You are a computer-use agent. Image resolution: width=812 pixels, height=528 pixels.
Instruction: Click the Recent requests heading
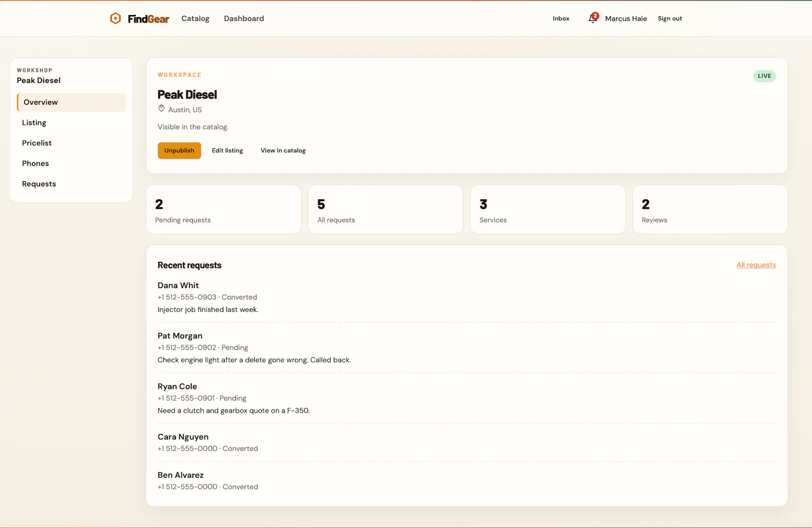[x=189, y=265]
